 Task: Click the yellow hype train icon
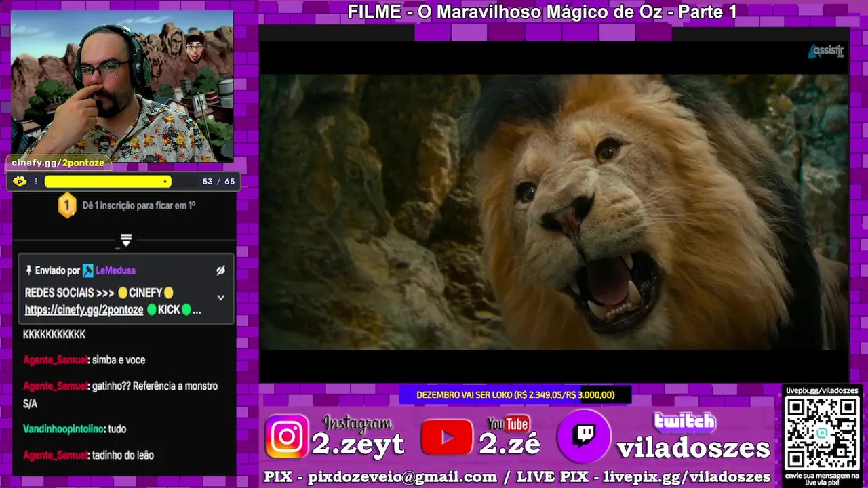[20, 181]
